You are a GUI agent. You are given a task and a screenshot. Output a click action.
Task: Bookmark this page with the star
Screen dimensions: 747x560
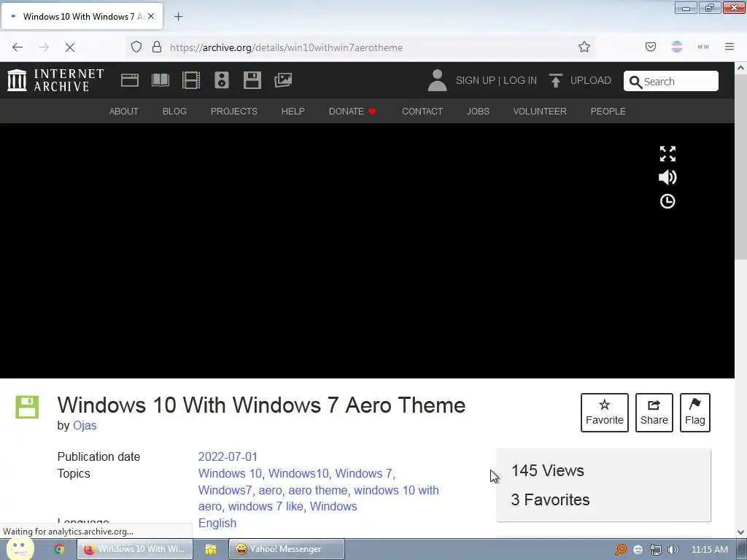[x=584, y=47]
